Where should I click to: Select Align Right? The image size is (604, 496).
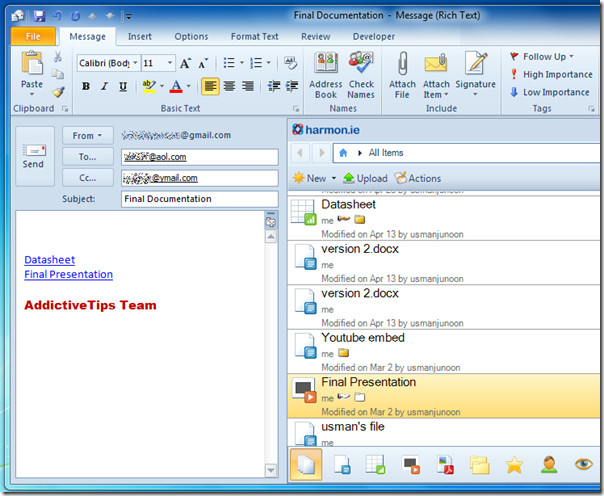point(248,86)
